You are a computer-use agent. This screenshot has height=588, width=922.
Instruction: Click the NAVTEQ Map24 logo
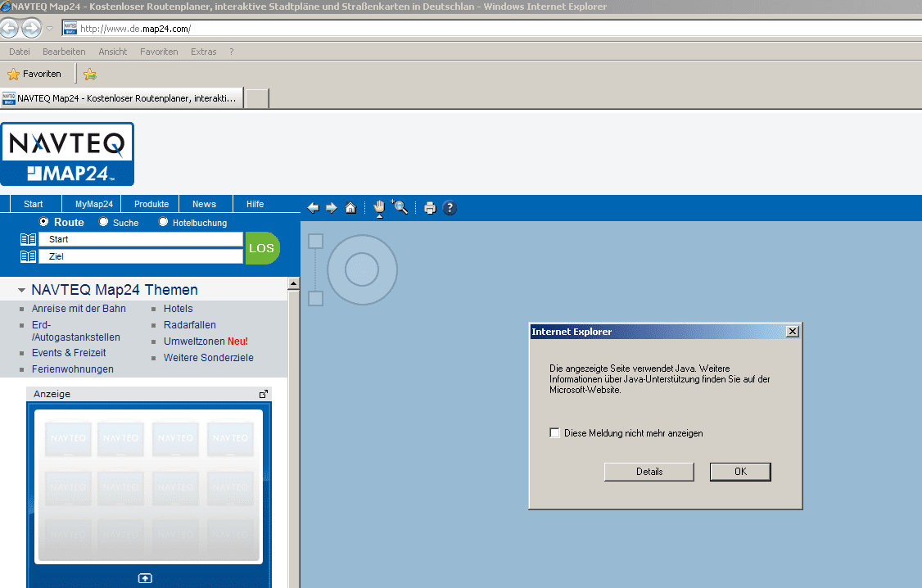click(x=67, y=154)
